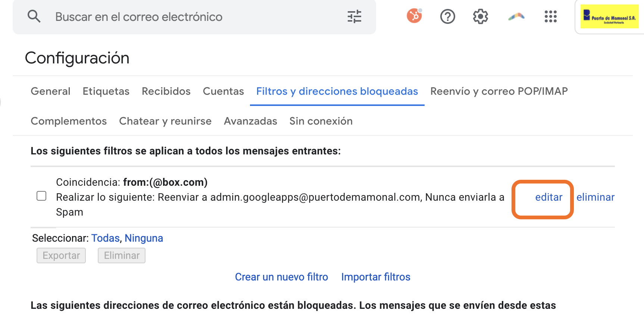This screenshot has height=323, width=644.
Task: Click editar link for the filter
Action: (548, 197)
